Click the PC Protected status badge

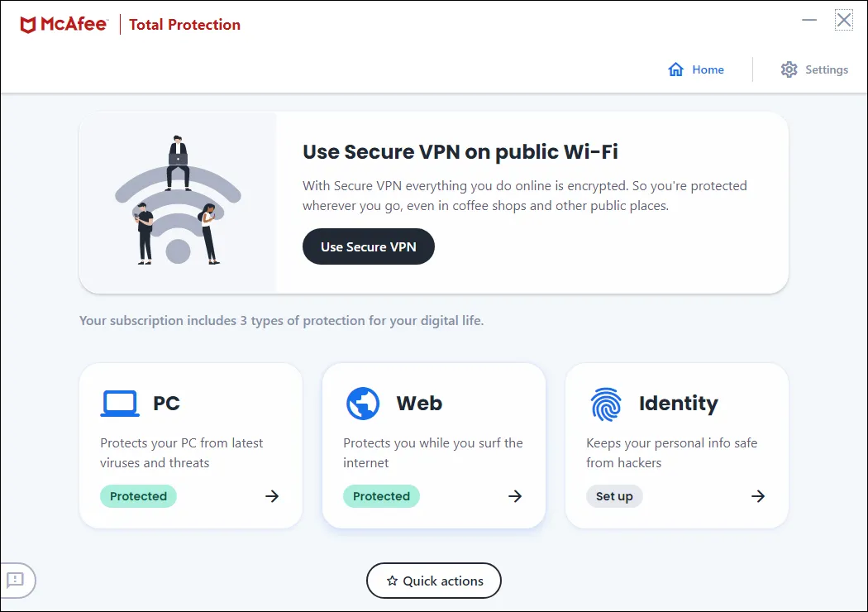(x=138, y=496)
